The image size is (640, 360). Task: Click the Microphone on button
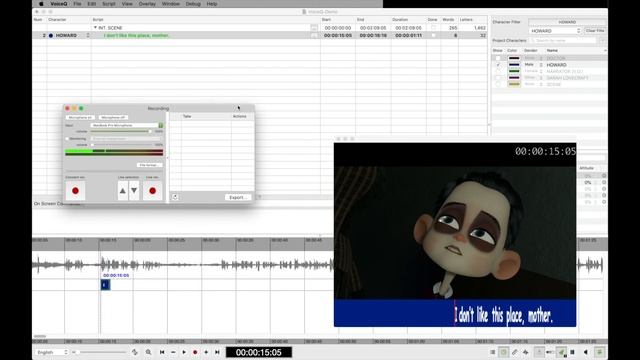[80, 117]
